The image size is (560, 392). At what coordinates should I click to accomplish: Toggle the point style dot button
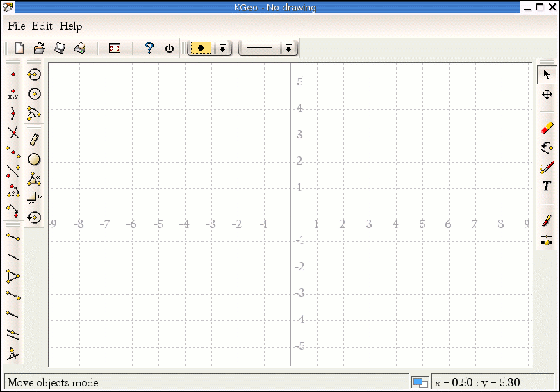[x=201, y=48]
